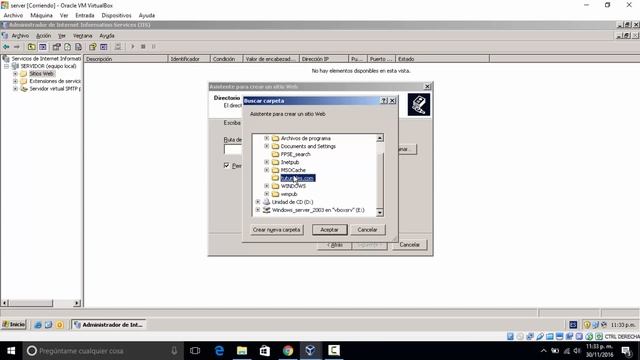Expand the Archivos de programa folder node
This screenshot has width=640, height=360.
[x=267, y=138]
